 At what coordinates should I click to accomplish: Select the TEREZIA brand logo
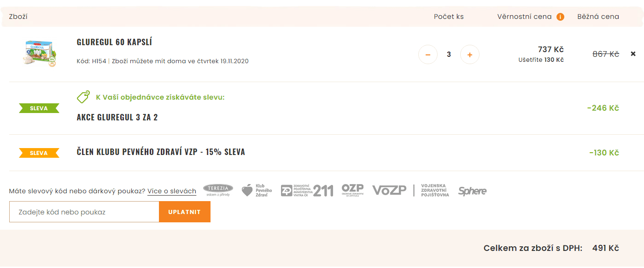(219, 190)
